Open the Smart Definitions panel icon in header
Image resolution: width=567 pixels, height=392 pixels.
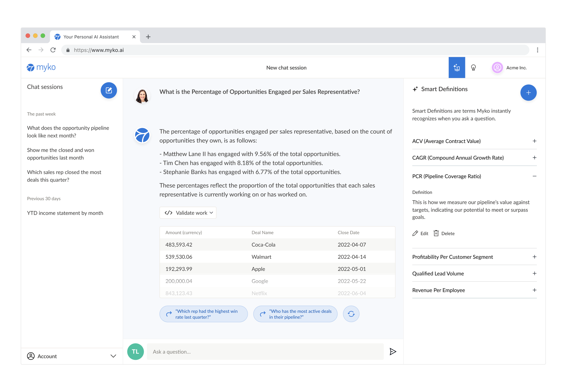point(457,68)
